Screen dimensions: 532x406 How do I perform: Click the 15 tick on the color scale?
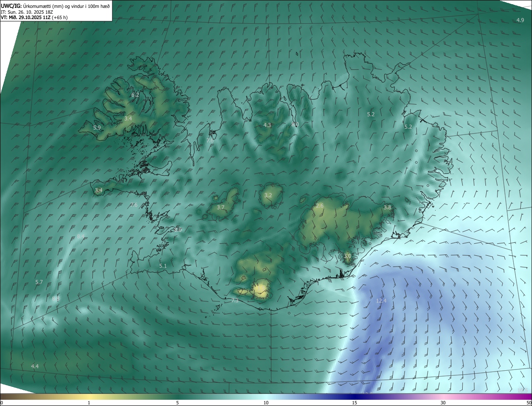click(x=355, y=403)
